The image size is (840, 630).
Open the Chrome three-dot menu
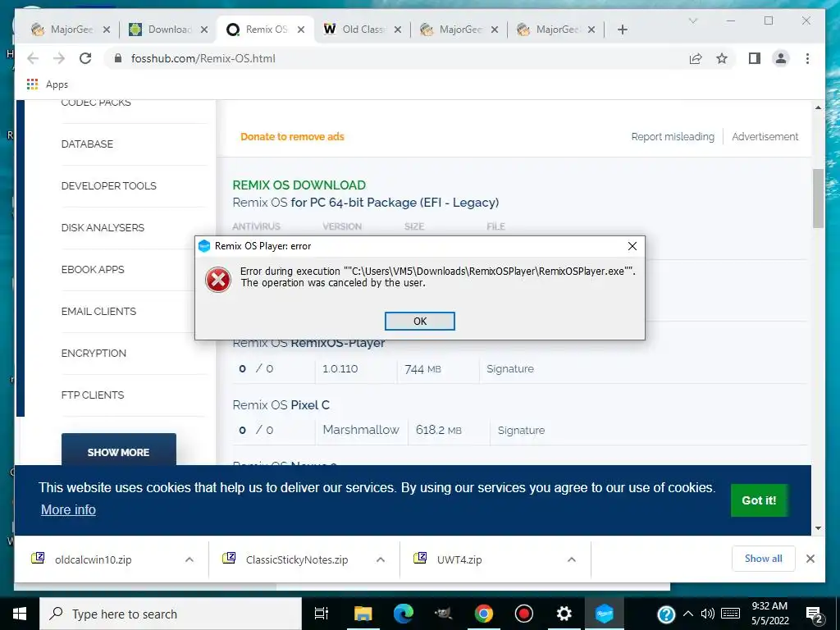(x=807, y=58)
